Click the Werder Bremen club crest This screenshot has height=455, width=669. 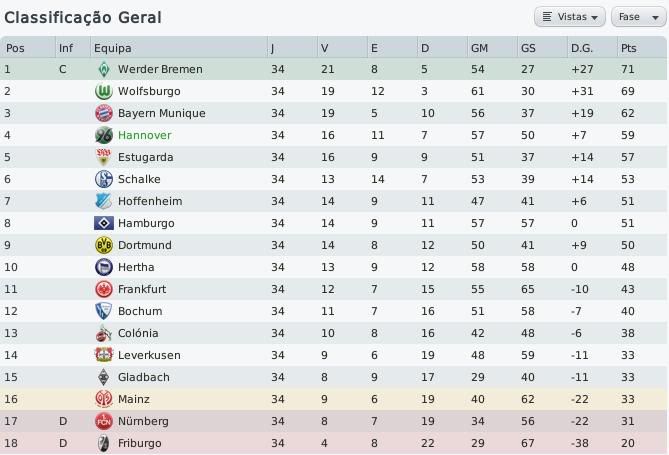click(103, 70)
